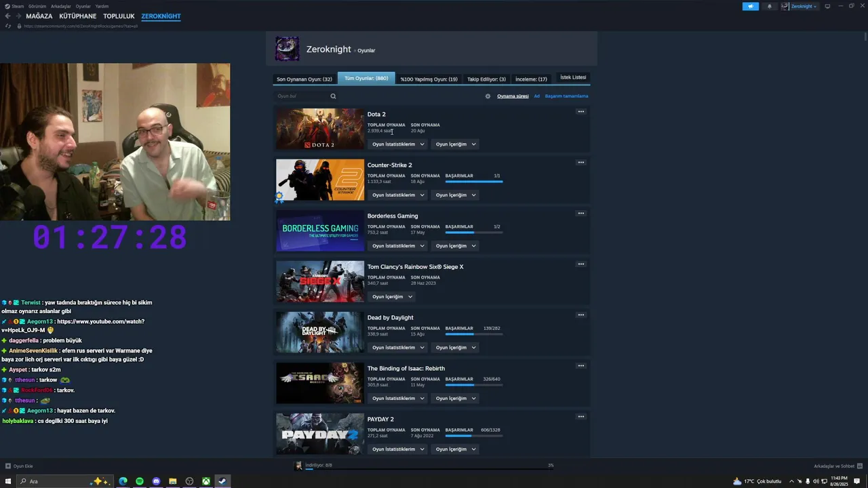This screenshot has height=488, width=868.
Task: Open the Dota 2 game thumbnail
Action: (320, 129)
